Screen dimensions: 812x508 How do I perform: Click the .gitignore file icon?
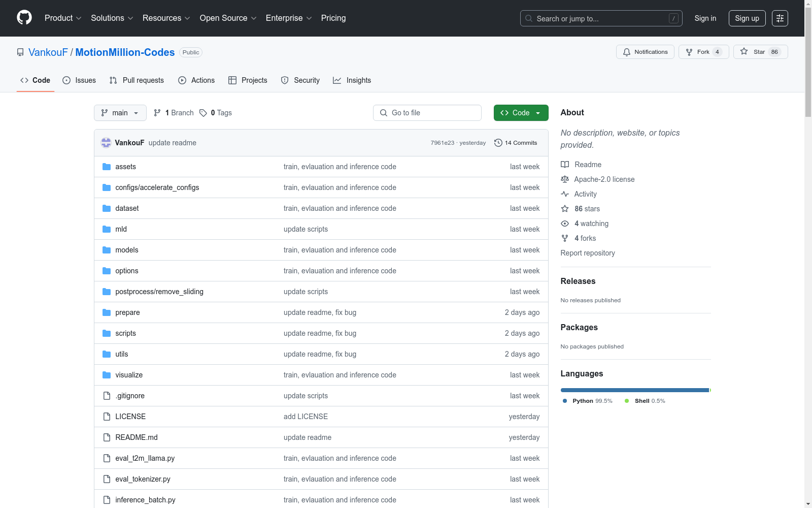(107, 396)
